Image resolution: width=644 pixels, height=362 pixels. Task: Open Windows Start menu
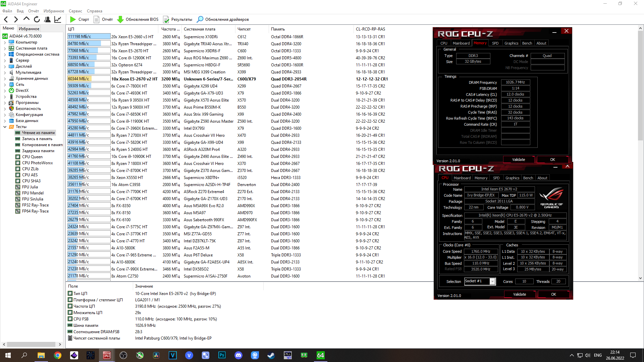click(x=8, y=355)
